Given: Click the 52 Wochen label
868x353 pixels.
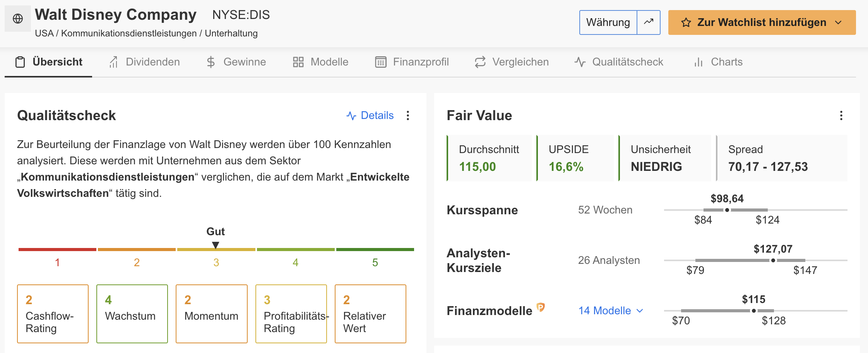Looking at the screenshot, I should coord(605,210).
